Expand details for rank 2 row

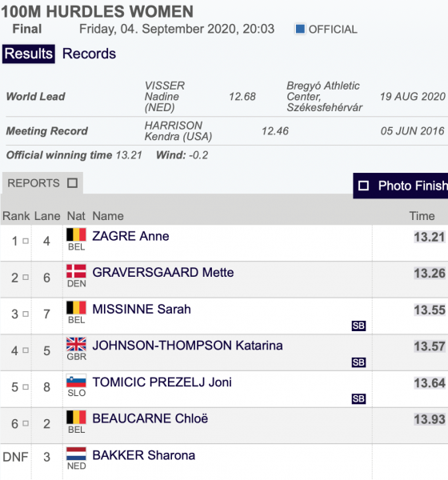pos(26,278)
